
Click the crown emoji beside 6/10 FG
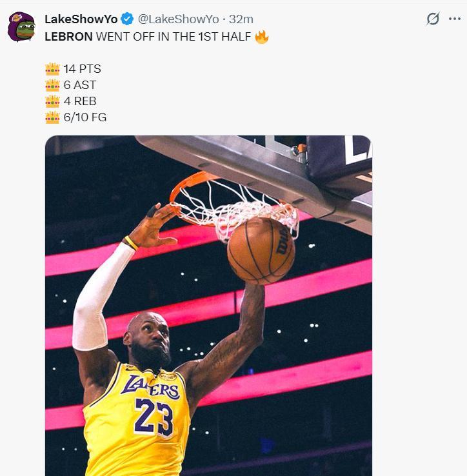52,117
